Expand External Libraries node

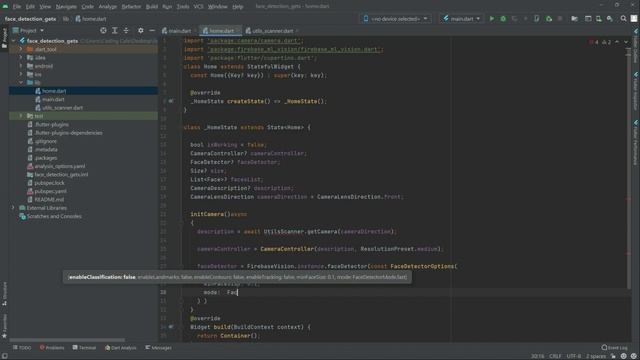13,208
